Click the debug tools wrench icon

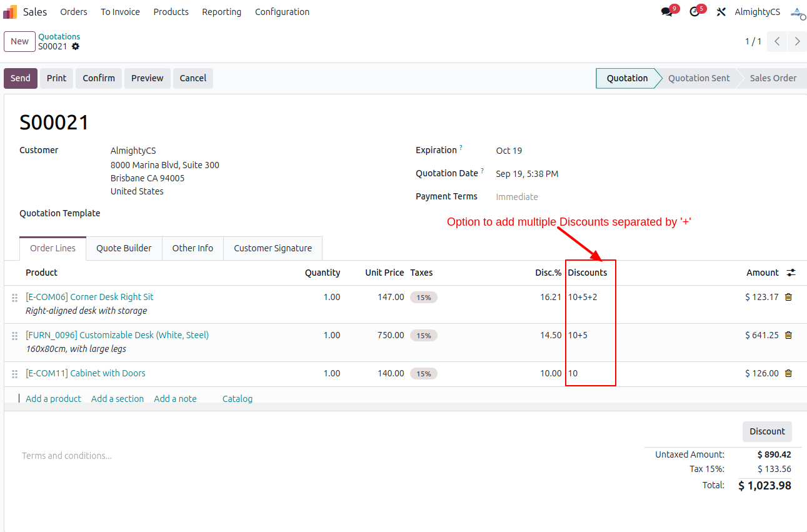click(x=721, y=12)
